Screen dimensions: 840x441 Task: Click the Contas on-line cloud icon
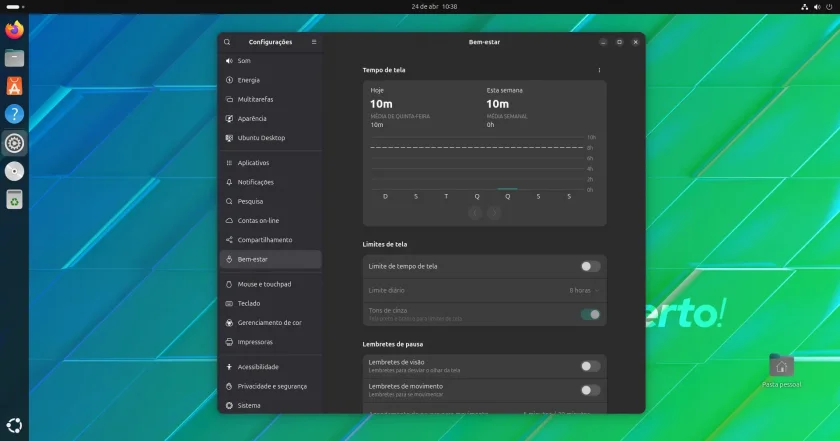coord(229,221)
